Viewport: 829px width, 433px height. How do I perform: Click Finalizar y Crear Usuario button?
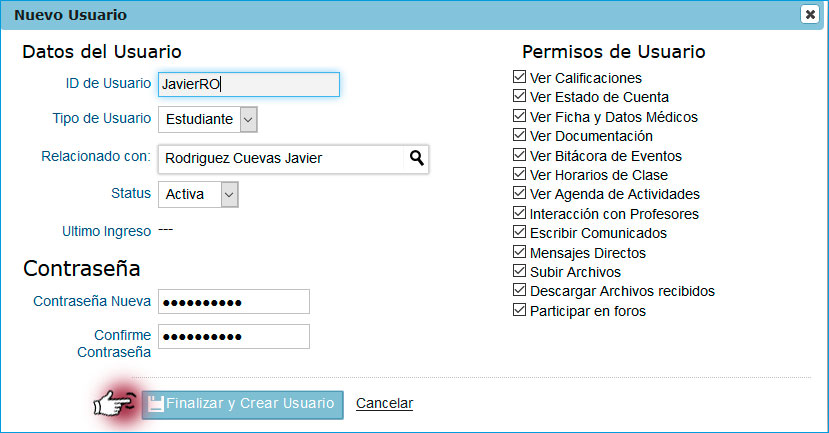click(x=242, y=404)
